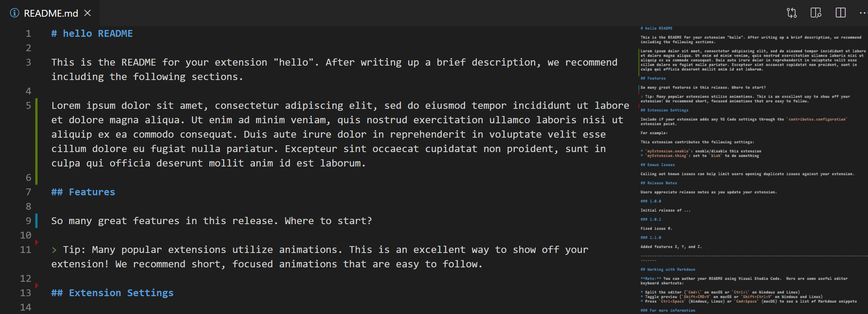This screenshot has width=868, height=314.
Task: Open the More Actions ellipsis menu
Action: point(863,13)
